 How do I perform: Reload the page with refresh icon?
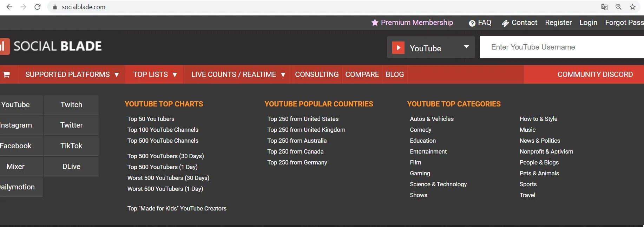[38, 7]
